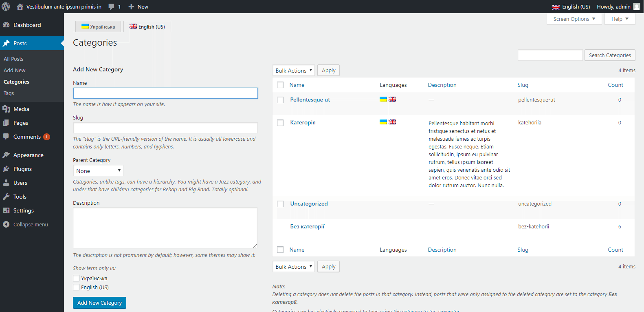Focus the category search field
This screenshot has height=312, width=644.
pos(550,55)
